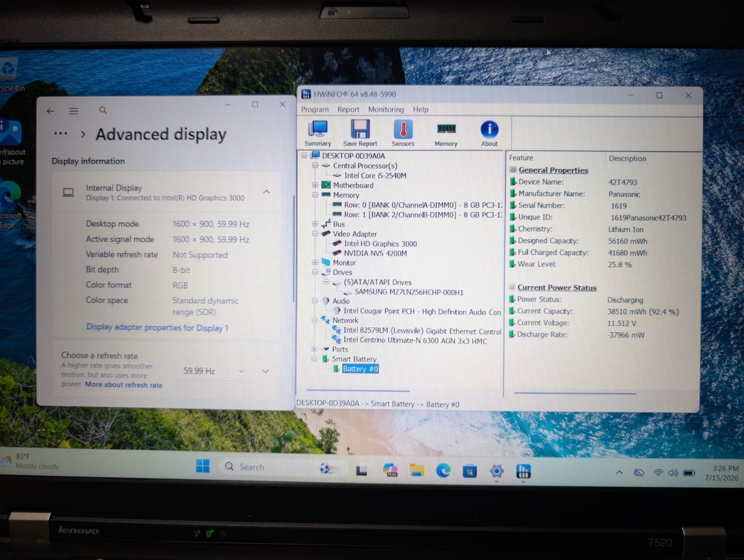Click the Discharge Rate -37966 mW value
Viewport: 744px width, 560px height.
click(x=626, y=335)
